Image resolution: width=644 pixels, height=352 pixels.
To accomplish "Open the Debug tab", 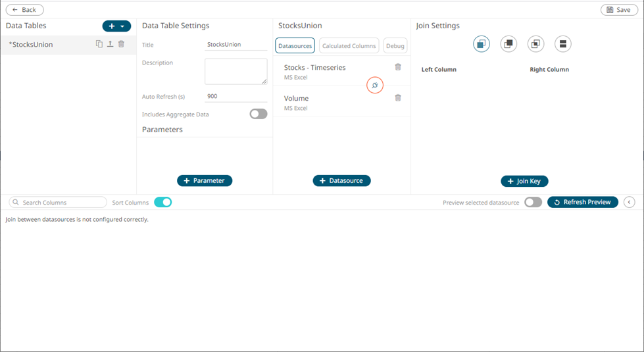I will pyautogui.click(x=395, y=46).
